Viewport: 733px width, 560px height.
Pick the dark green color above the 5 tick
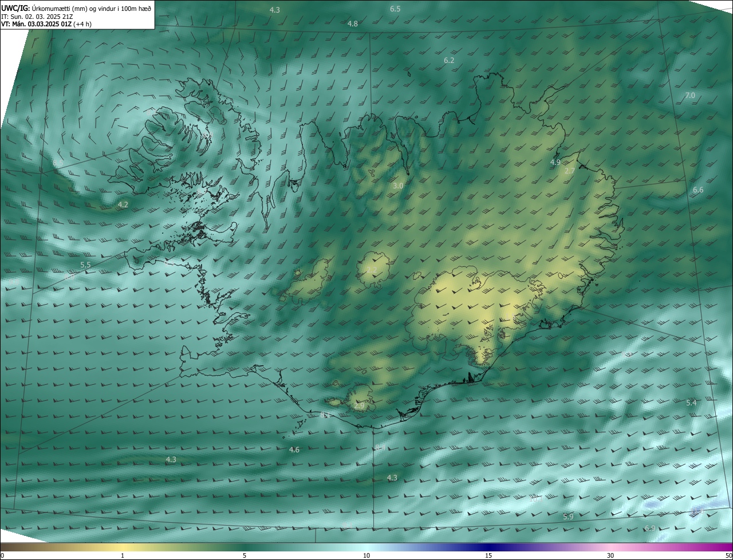coord(245,547)
